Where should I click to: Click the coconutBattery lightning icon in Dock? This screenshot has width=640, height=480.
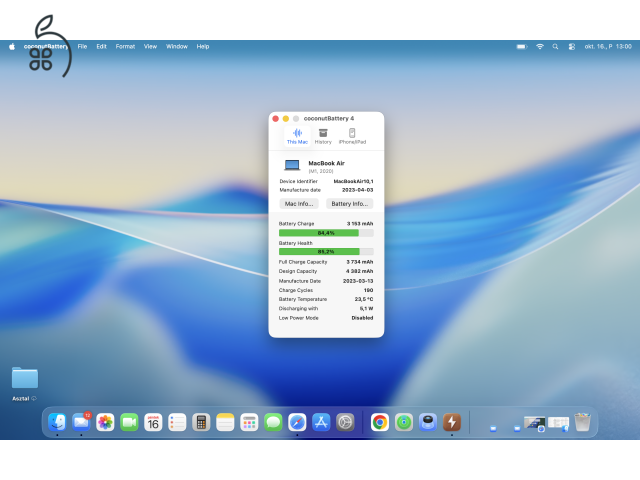click(452, 422)
